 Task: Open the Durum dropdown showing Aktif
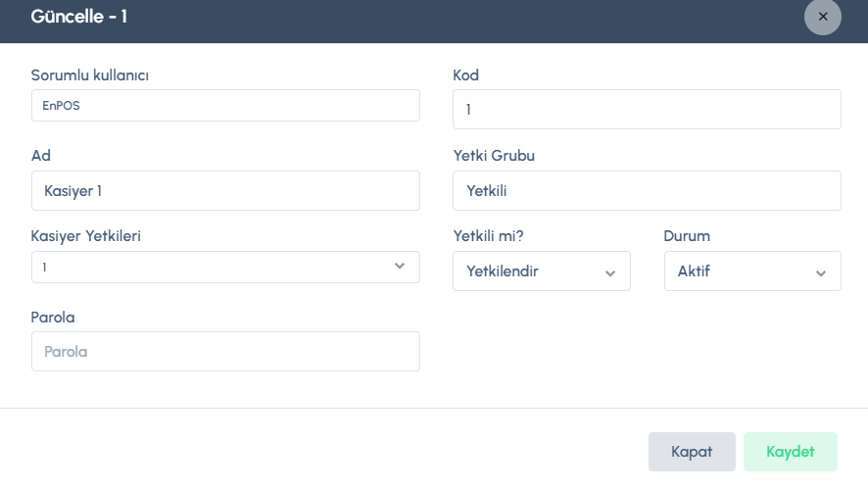pos(751,271)
